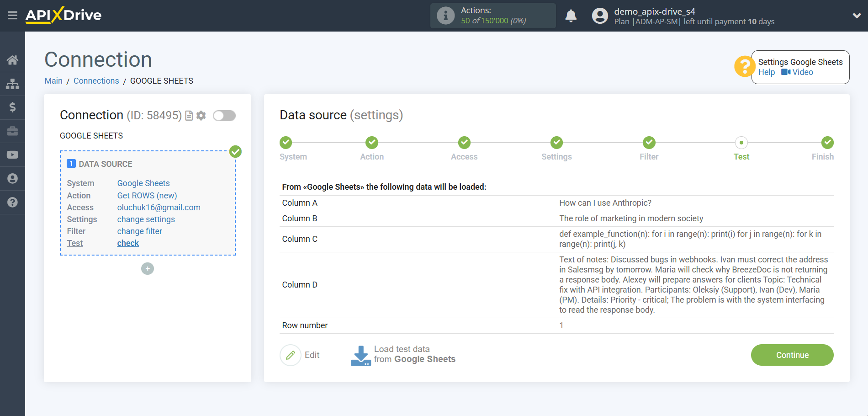
Task: Go to the Access step
Action: (465, 143)
